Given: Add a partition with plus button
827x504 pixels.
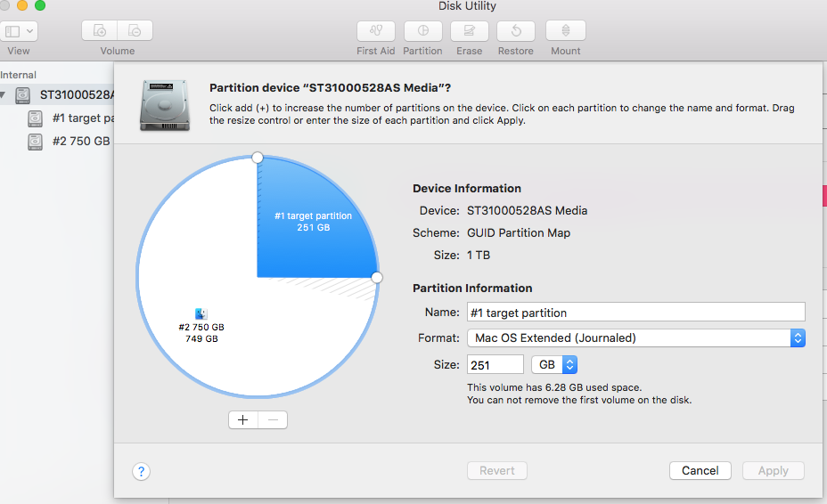Looking at the screenshot, I should pos(243,419).
